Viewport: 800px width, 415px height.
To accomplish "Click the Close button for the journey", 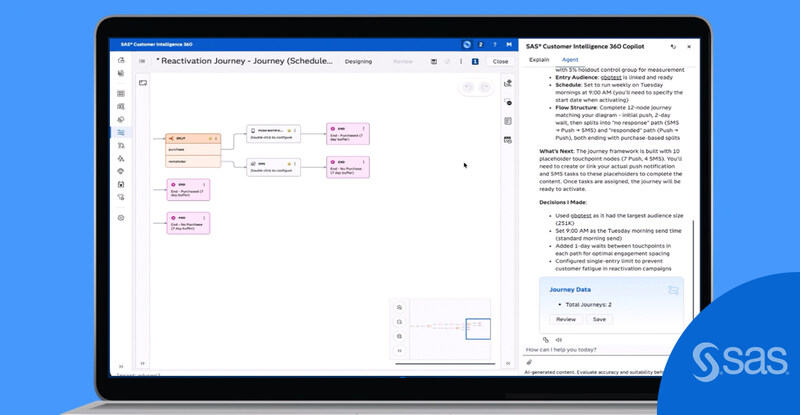I will (x=500, y=61).
